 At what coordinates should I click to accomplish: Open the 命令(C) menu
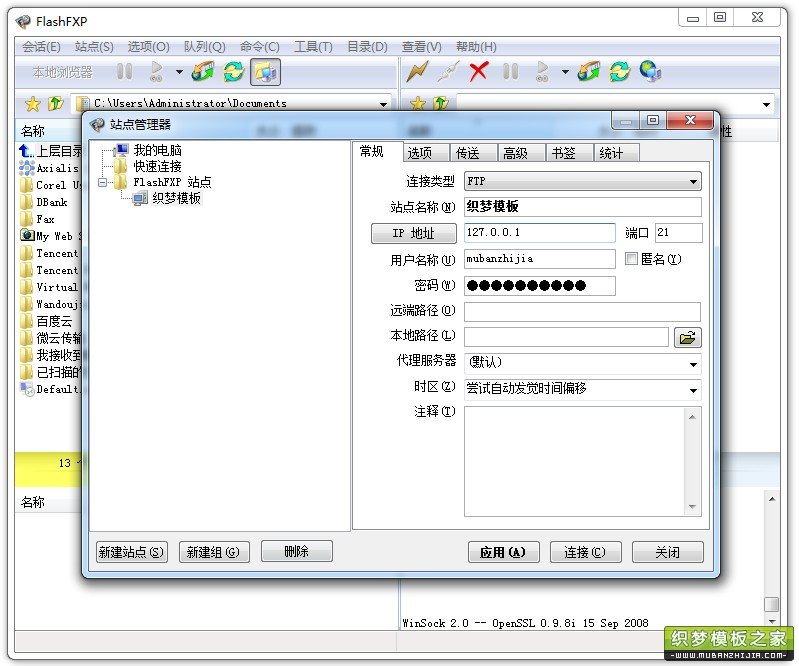pos(259,47)
